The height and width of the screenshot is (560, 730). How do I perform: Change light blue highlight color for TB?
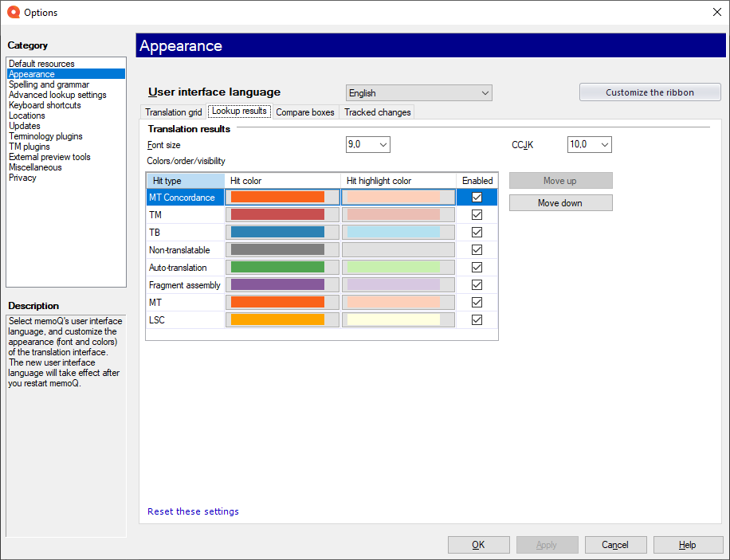coord(398,233)
